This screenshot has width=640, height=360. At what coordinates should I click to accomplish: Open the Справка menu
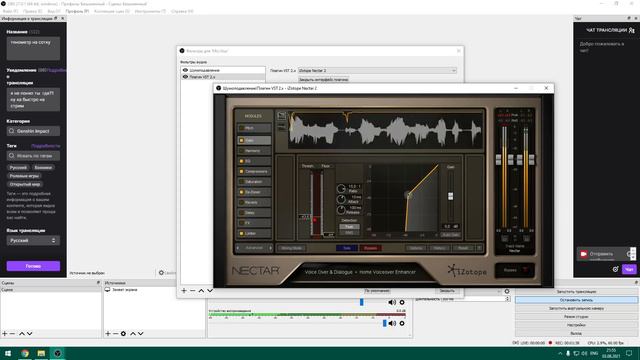(x=182, y=11)
